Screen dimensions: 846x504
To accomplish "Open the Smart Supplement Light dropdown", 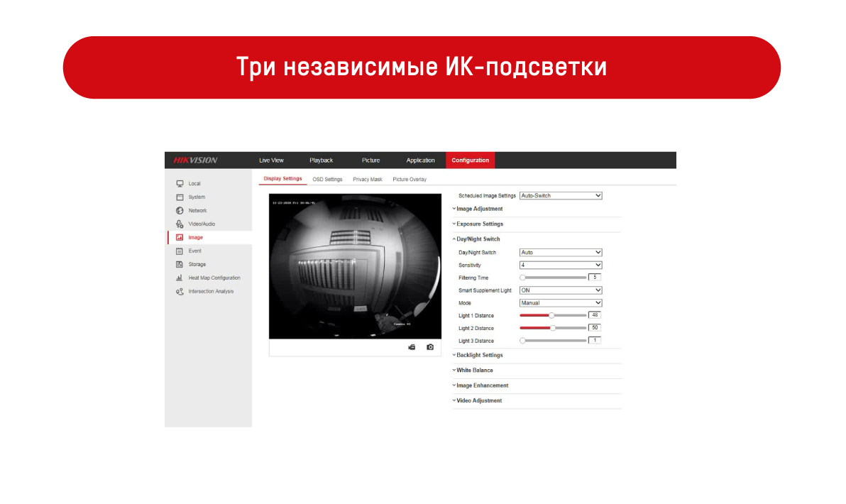I will (x=561, y=290).
